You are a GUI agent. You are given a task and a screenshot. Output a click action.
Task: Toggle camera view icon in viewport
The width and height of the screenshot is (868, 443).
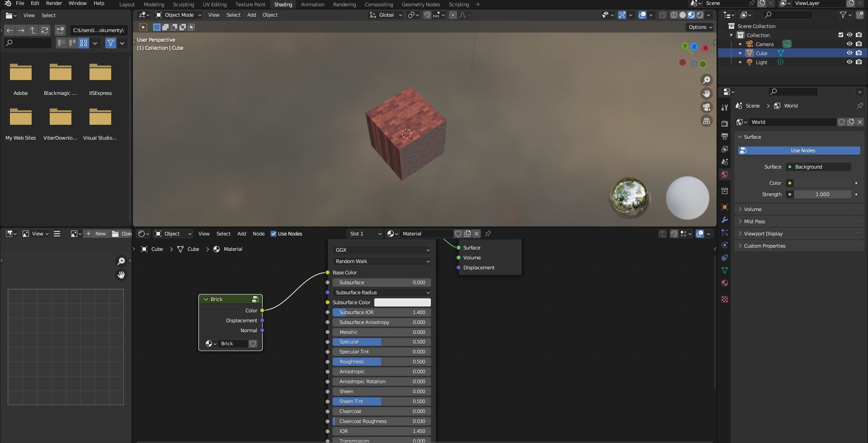pos(706,107)
